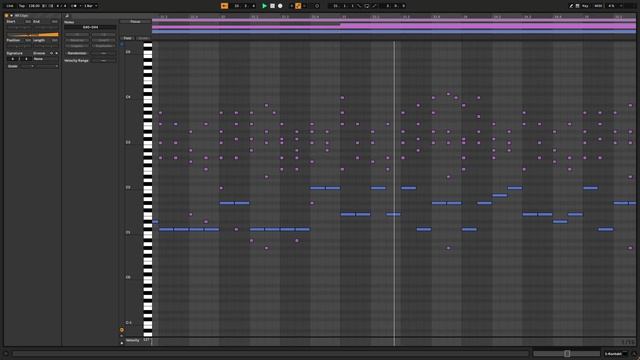Click the orange velocity lane toggle icon
The width and height of the screenshot is (640, 360).
122,330
